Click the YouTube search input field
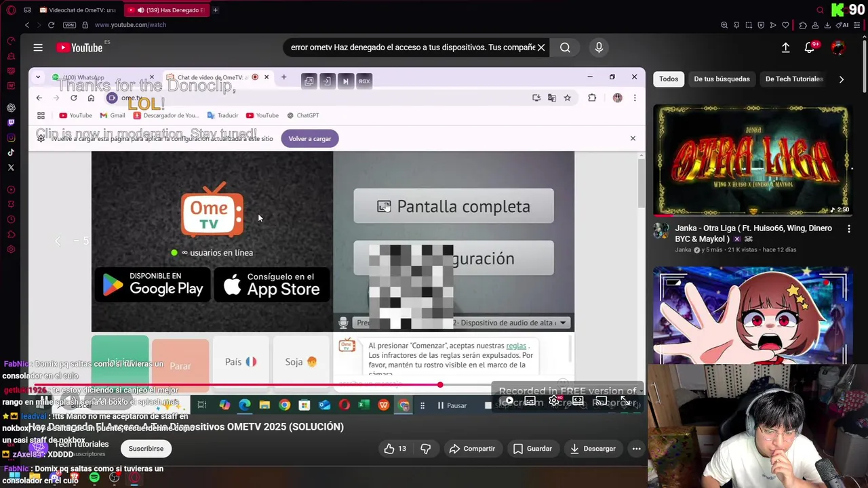The image size is (868, 488). coord(412,47)
